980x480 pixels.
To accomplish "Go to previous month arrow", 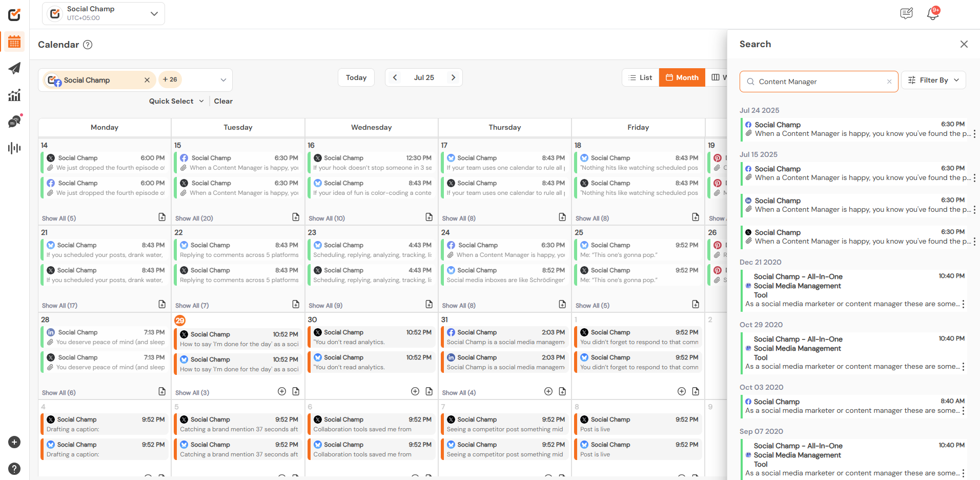I will coord(395,77).
